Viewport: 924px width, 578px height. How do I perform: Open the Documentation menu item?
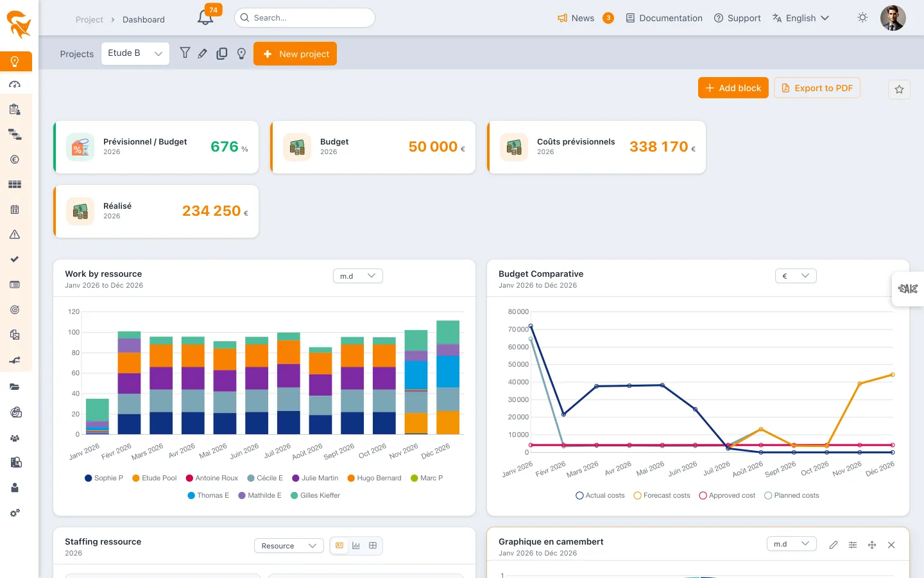pyautogui.click(x=664, y=18)
